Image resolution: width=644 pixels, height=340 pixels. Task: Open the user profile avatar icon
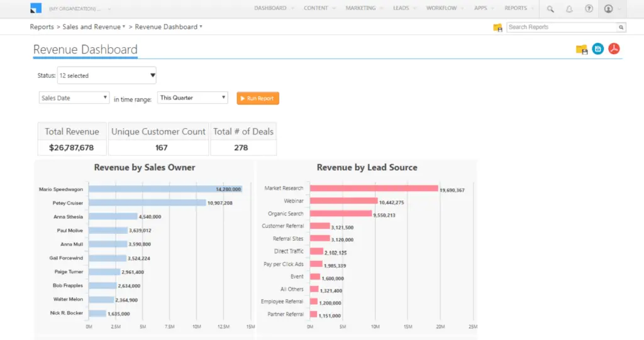(x=609, y=8)
